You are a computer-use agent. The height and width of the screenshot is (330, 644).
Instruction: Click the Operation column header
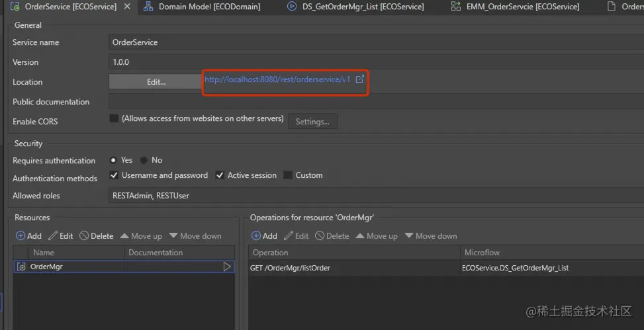tap(354, 253)
